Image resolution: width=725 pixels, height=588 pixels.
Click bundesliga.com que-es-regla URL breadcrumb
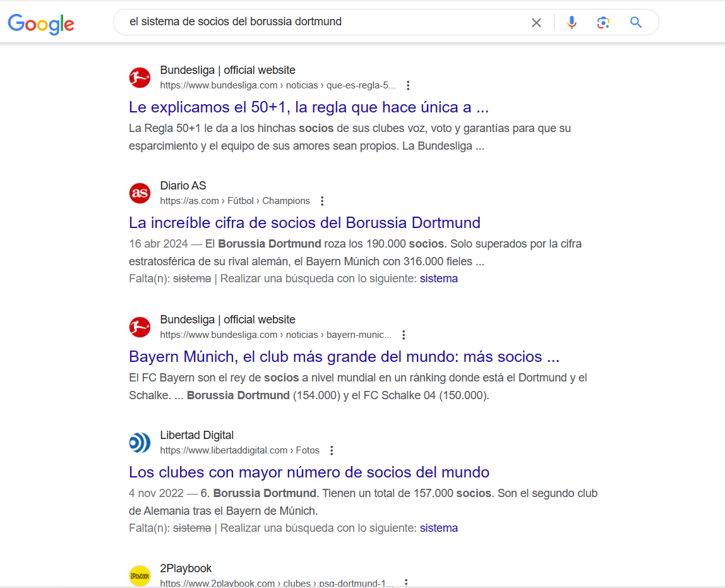point(278,85)
